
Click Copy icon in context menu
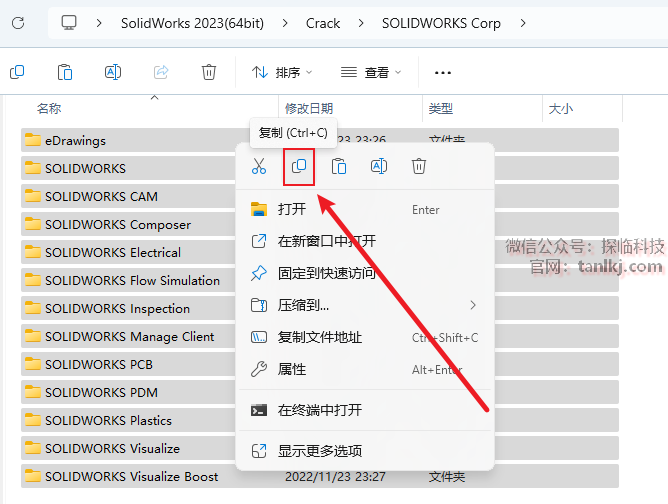[299, 166]
